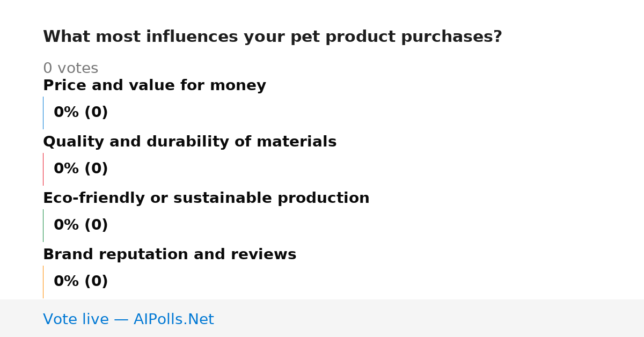Click 0% percentage under Price and value

pos(67,113)
